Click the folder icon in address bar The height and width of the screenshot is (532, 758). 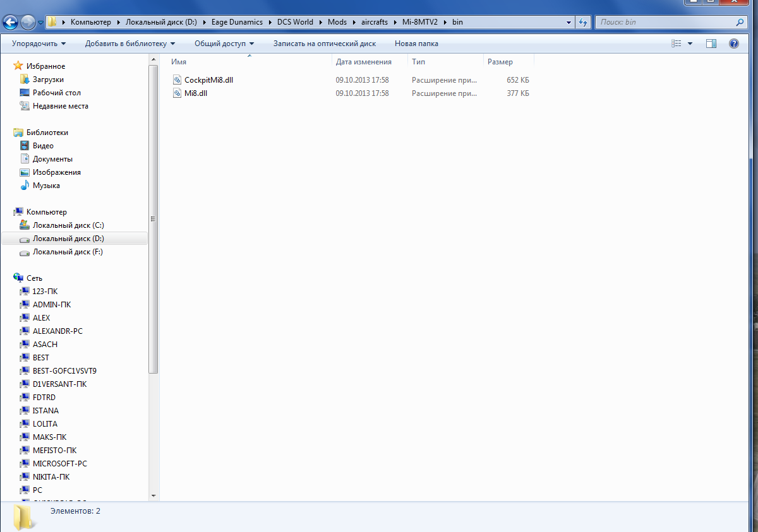pos(52,22)
